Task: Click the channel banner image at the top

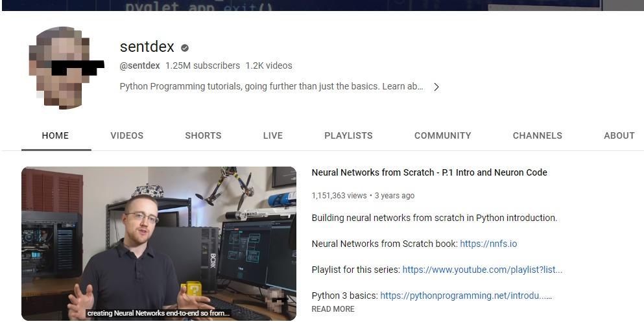Action: [x=322, y=5]
